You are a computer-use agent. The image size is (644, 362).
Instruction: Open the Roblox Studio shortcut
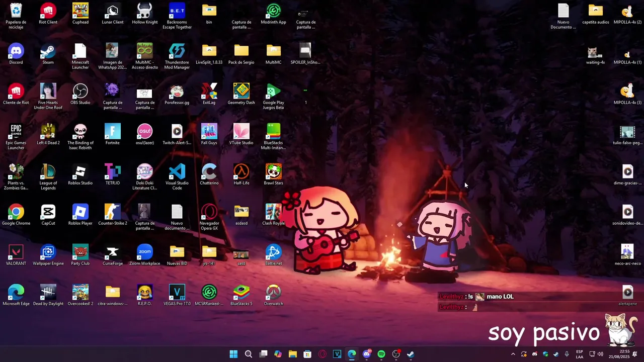[80, 175]
